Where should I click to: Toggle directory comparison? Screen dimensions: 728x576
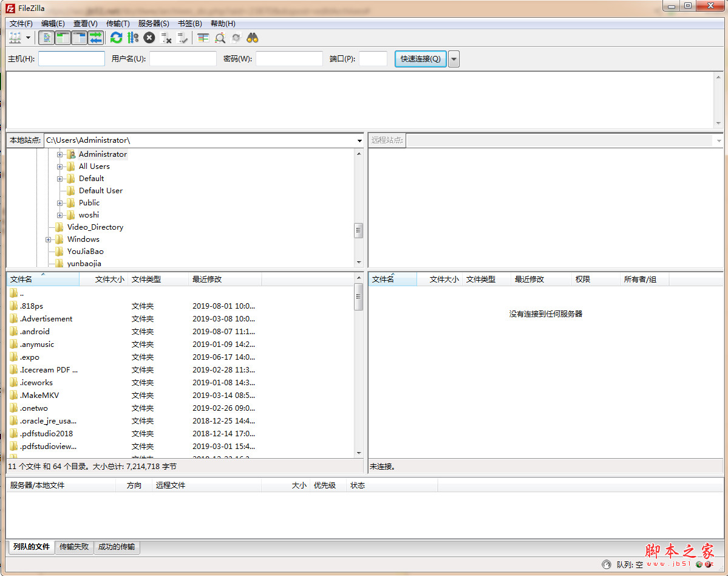tap(220, 38)
